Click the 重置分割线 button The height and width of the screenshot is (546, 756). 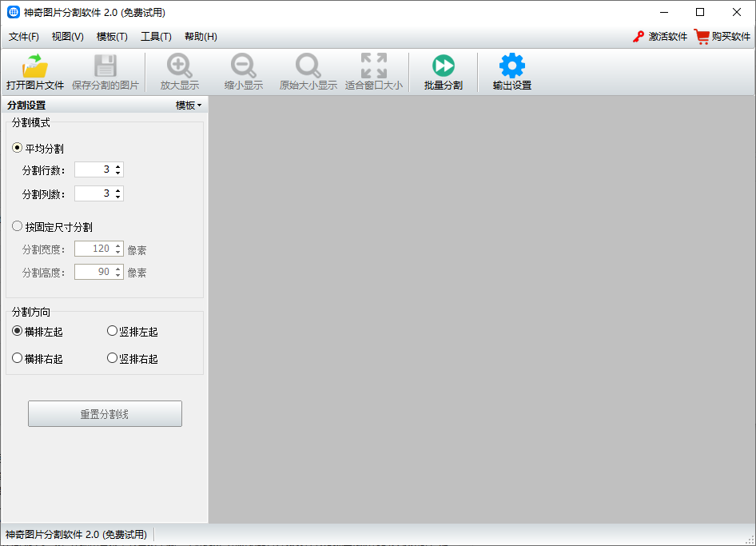(105, 413)
